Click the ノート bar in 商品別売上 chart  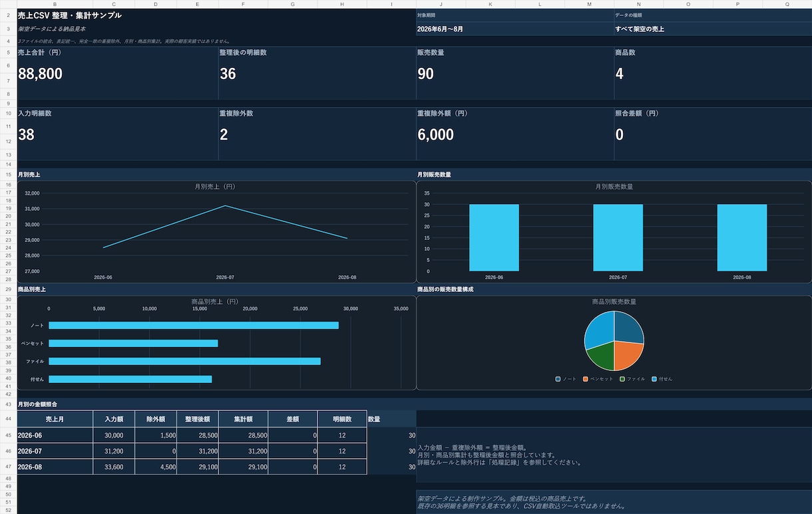coord(194,325)
